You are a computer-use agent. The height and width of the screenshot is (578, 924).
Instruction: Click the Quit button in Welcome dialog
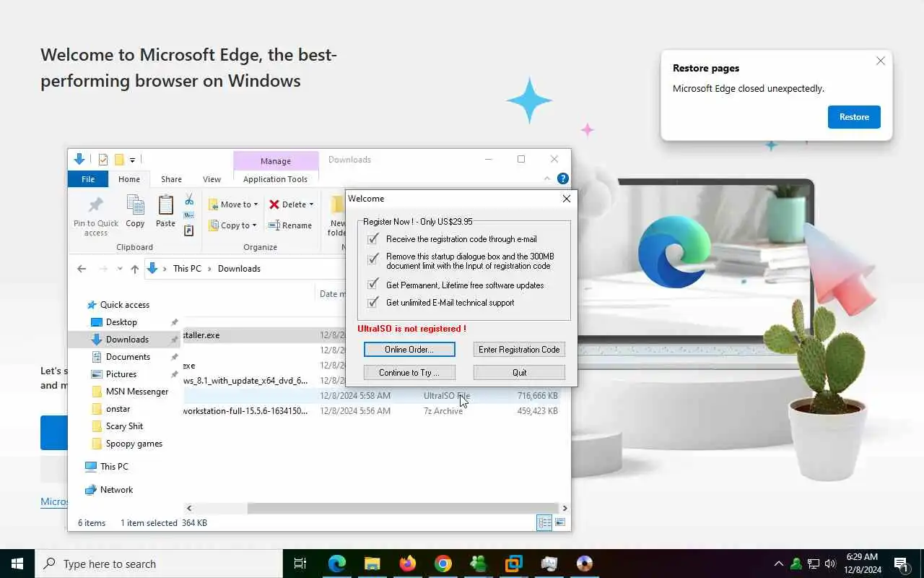[519, 373]
